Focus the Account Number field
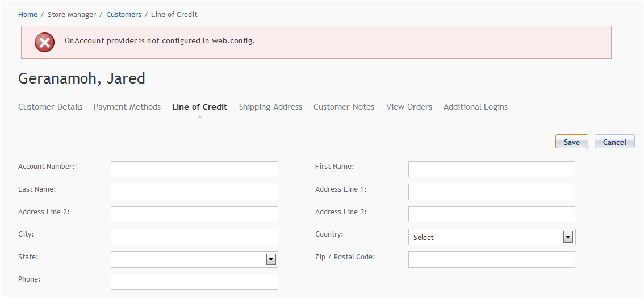The height and width of the screenshot is (298, 644). (194, 169)
